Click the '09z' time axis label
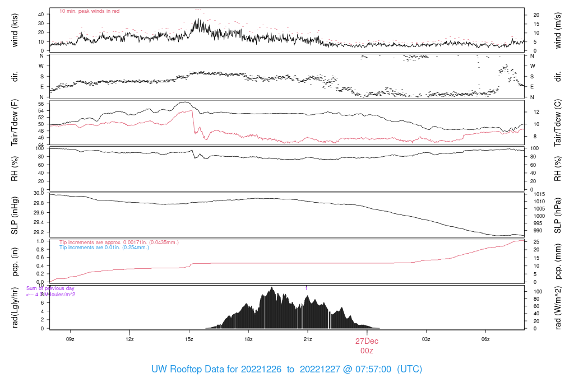 [x=70, y=339]
